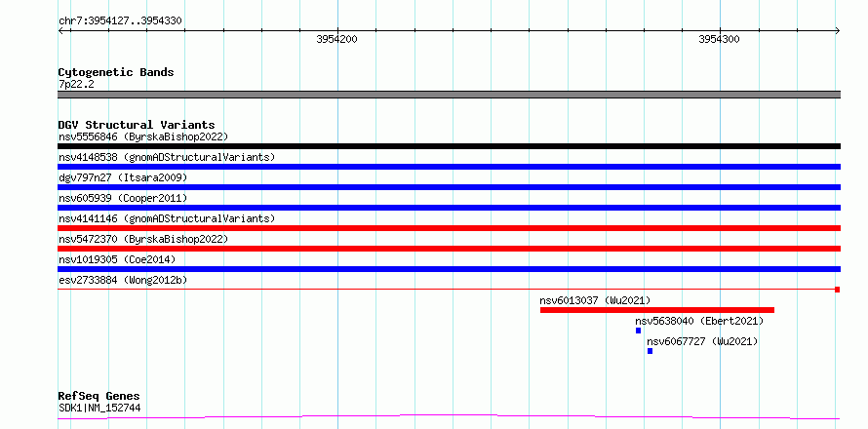Screen dimensions: 868x429
Task: Open variant dgv797n27 (Itsara2009) label
Action: 123,177
